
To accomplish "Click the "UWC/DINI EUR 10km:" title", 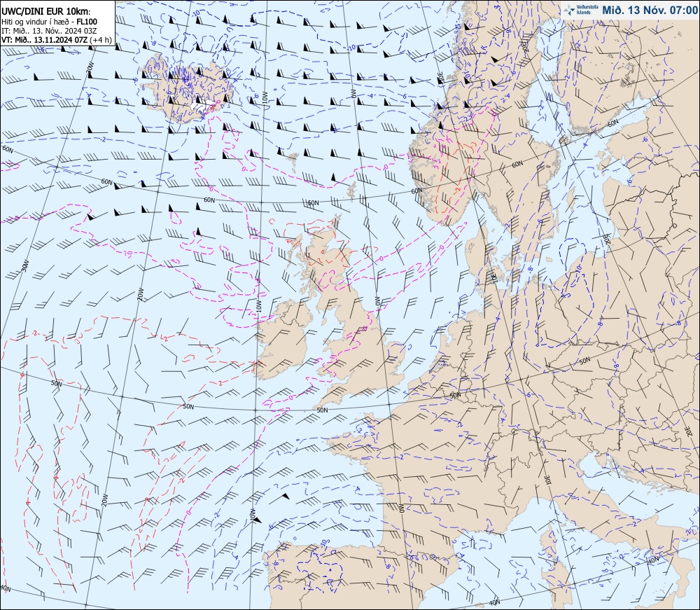I will [46, 12].
